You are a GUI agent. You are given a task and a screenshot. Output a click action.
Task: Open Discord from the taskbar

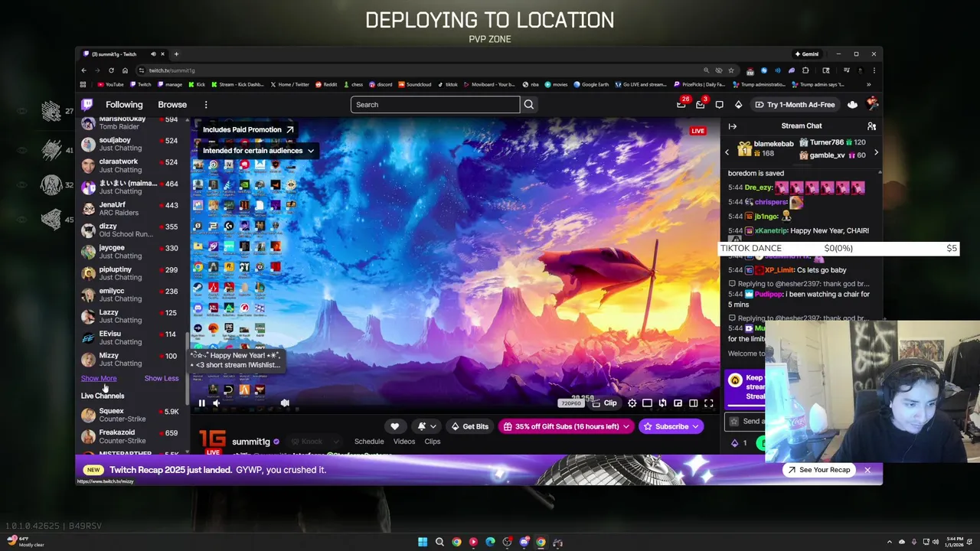[x=524, y=543]
